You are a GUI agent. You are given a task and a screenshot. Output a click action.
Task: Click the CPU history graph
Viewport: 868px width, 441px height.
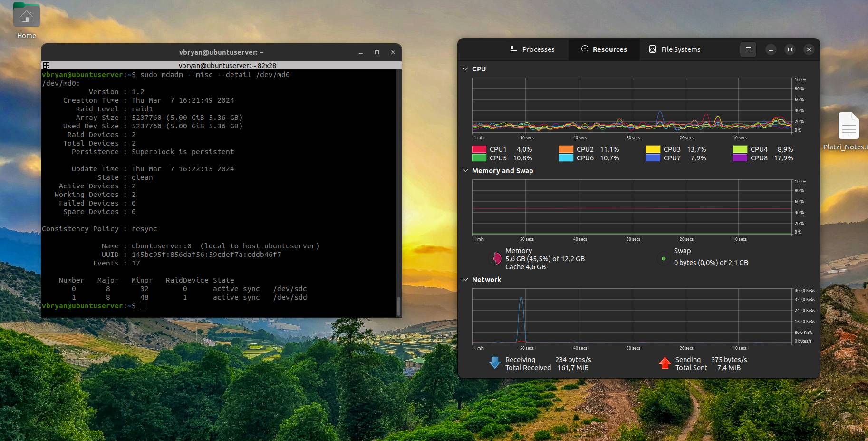pyautogui.click(x=632, y=105)
